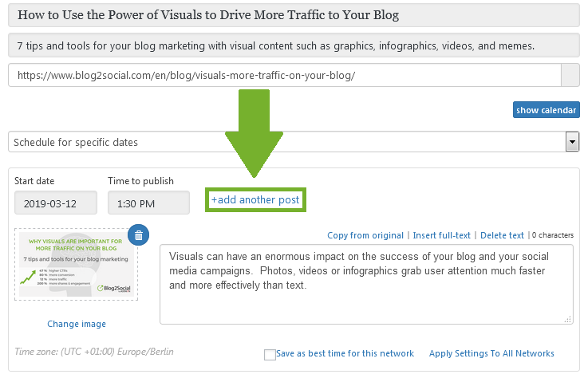588x378 pixels.
Task: Click the Time to publish field
Action: point(148,203)
